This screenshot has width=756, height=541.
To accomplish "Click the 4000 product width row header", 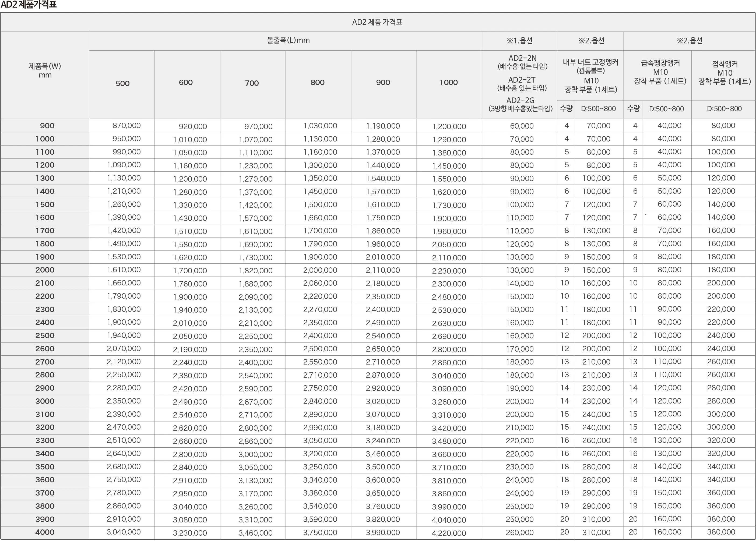I will 45,532.
